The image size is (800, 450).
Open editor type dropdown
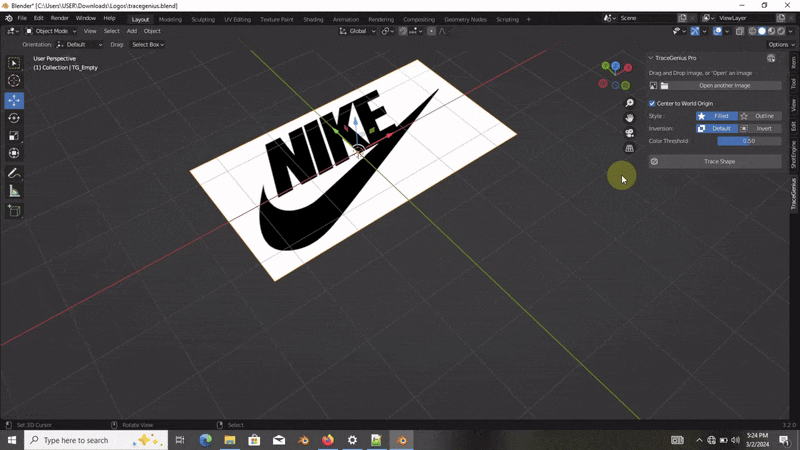point(13,31)
